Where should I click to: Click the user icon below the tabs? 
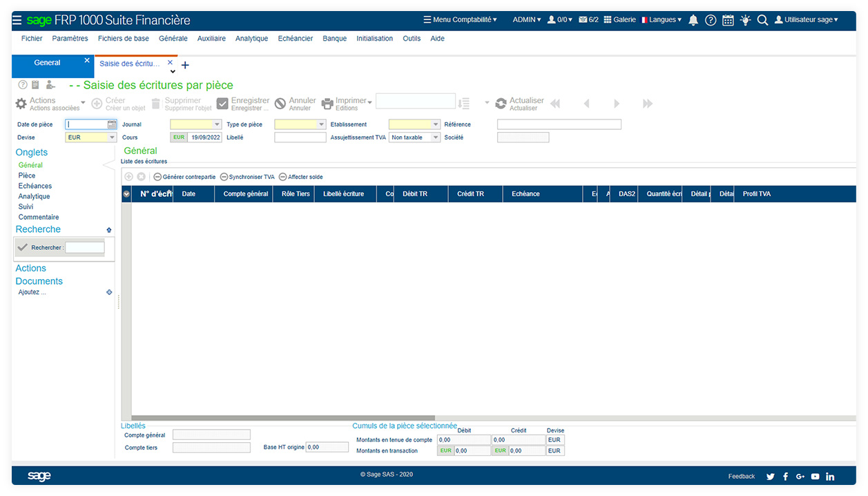coord(50,85)
